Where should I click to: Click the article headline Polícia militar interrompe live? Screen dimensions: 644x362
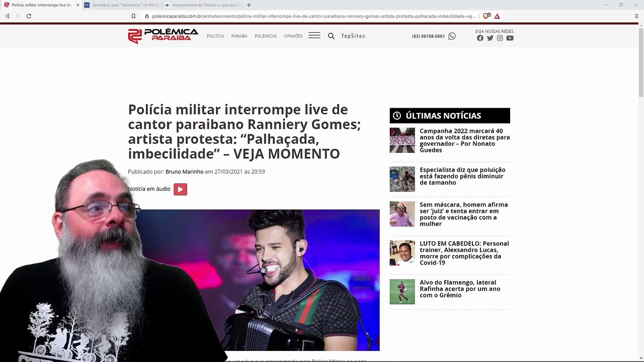point(245,132)
